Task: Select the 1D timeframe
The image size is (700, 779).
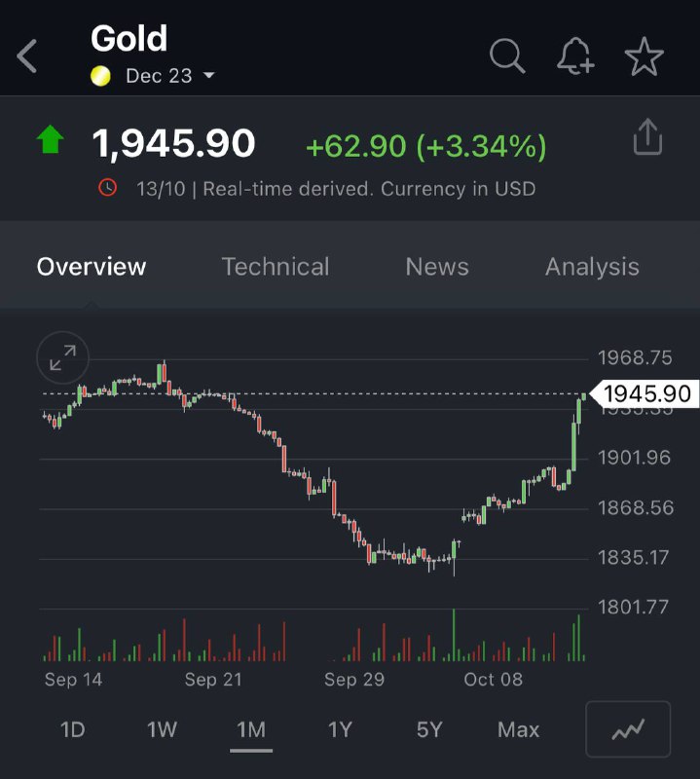Action: point(73,729)
